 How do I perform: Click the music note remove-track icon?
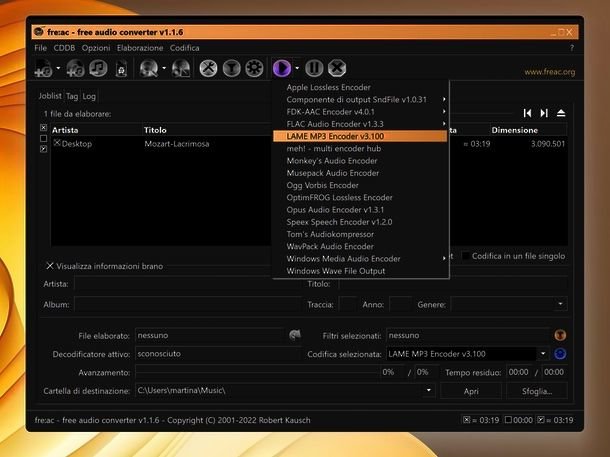coord(98,68)
